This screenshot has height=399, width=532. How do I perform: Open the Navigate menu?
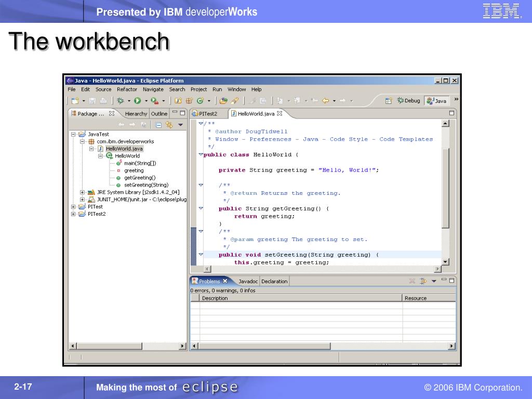[153, 89]
